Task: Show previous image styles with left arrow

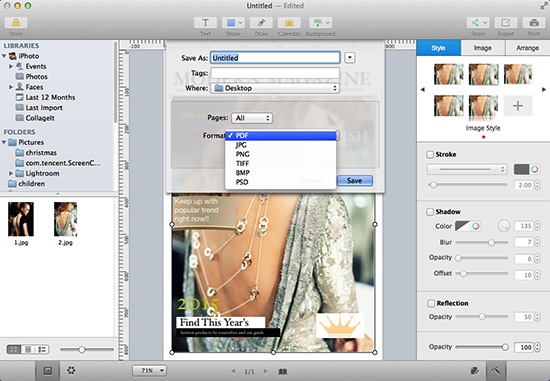Action: pos(423,89)
